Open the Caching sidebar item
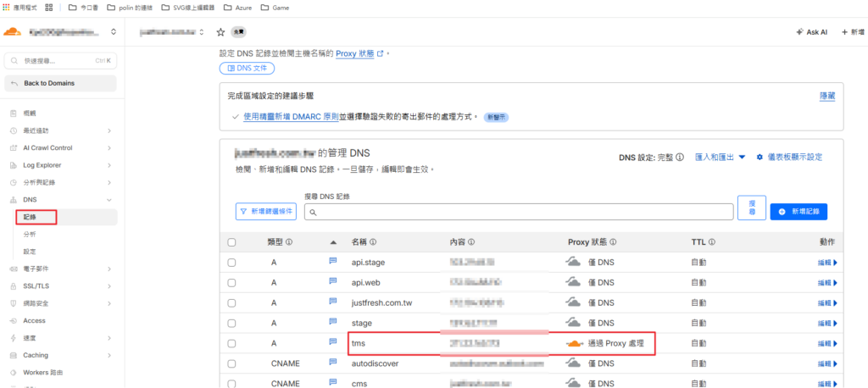 coord(36,355)
